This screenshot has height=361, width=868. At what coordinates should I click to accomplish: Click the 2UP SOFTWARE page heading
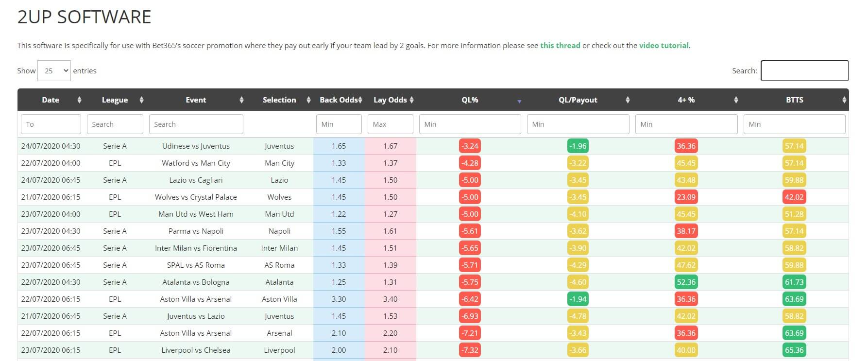pos(85,17)
